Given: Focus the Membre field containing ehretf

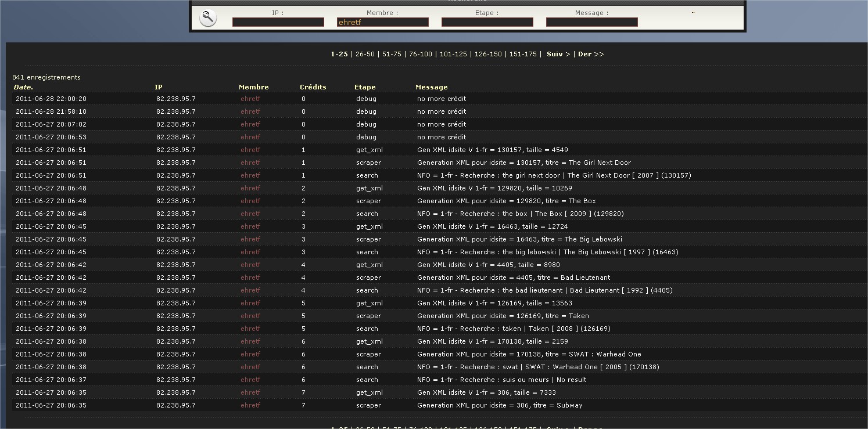Looking at the screenshot, I should pos(383,22).
